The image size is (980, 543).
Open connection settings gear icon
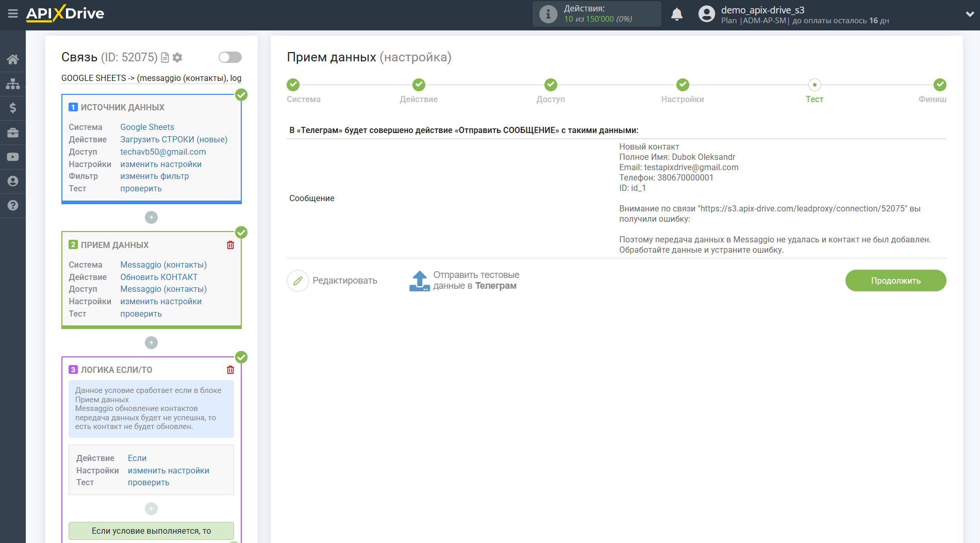tap(177, 57)
